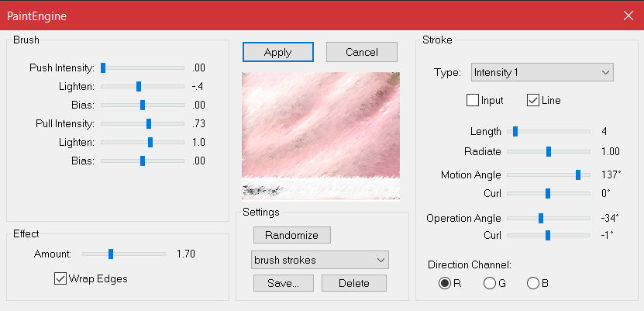Cancel the PaintEngine dialog
The image size is (644, 311).
click(362, 52)
